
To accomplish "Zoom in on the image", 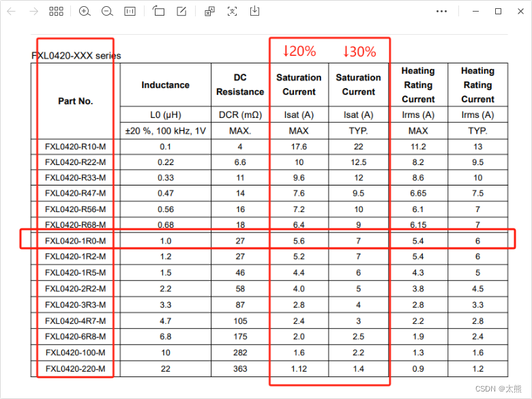I will pos(85,12).
